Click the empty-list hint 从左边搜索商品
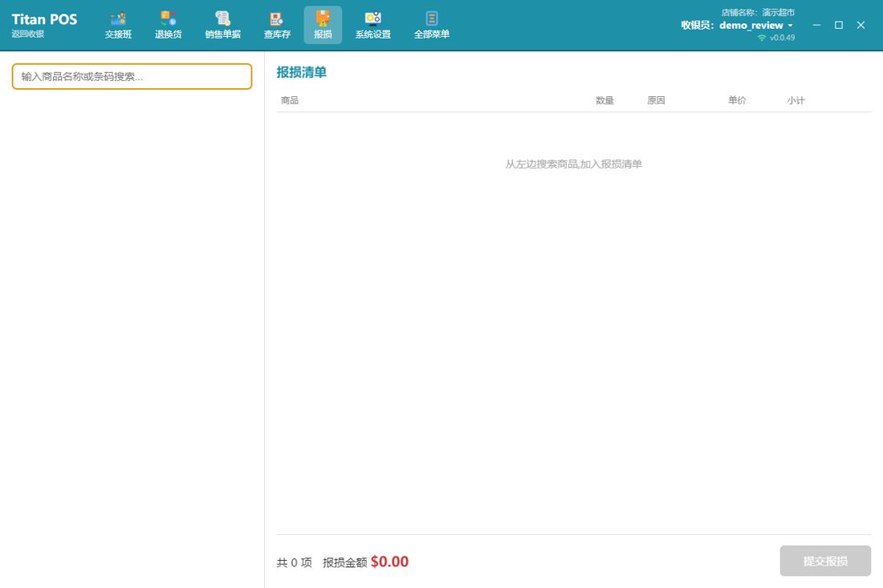The height and width of the screenshot is (588, 883). pos(573,164)
